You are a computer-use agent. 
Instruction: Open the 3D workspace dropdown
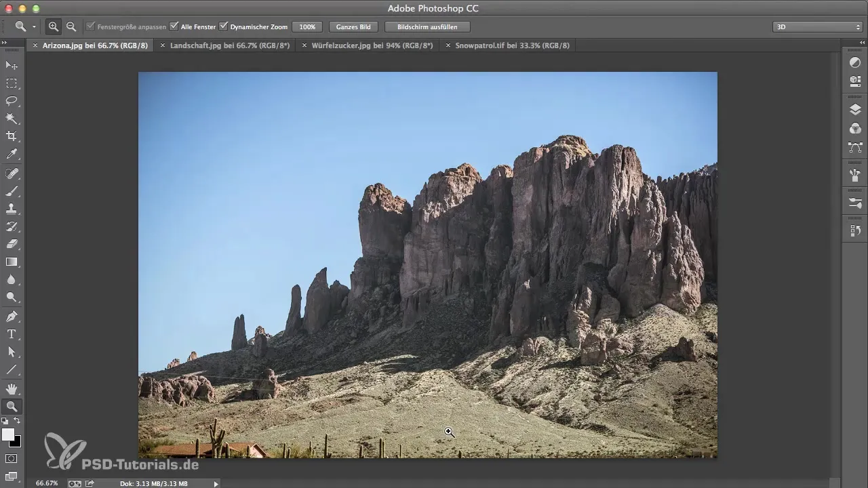817,27
